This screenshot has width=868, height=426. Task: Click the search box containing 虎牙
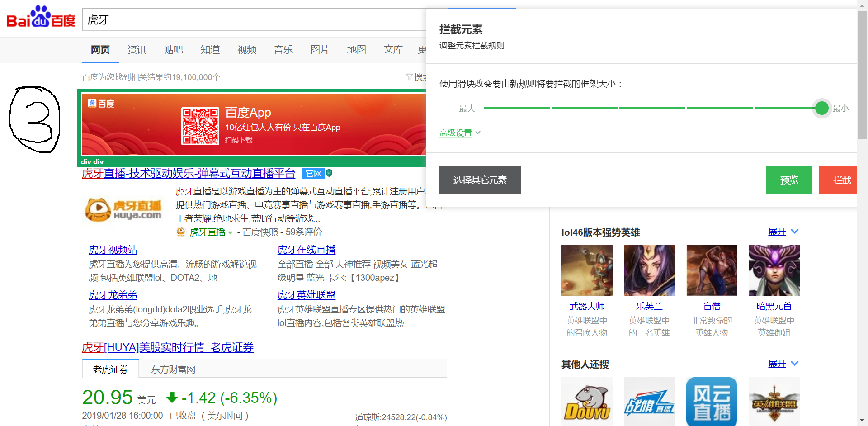[x=254, y=19]
